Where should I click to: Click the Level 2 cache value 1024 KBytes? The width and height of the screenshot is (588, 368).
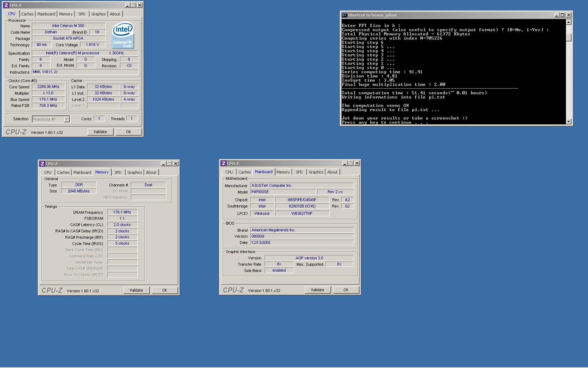(103, 99)
